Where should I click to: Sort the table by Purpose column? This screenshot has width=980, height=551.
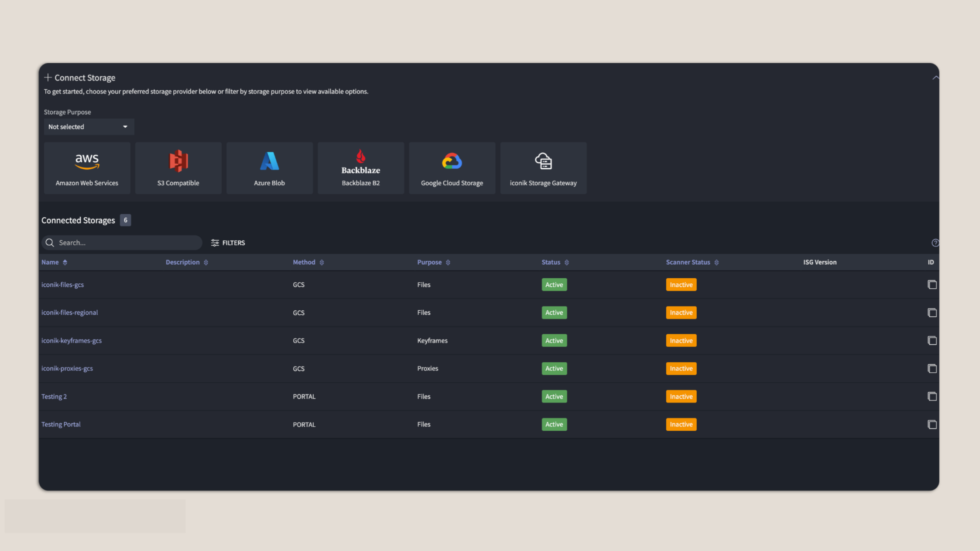434,262
